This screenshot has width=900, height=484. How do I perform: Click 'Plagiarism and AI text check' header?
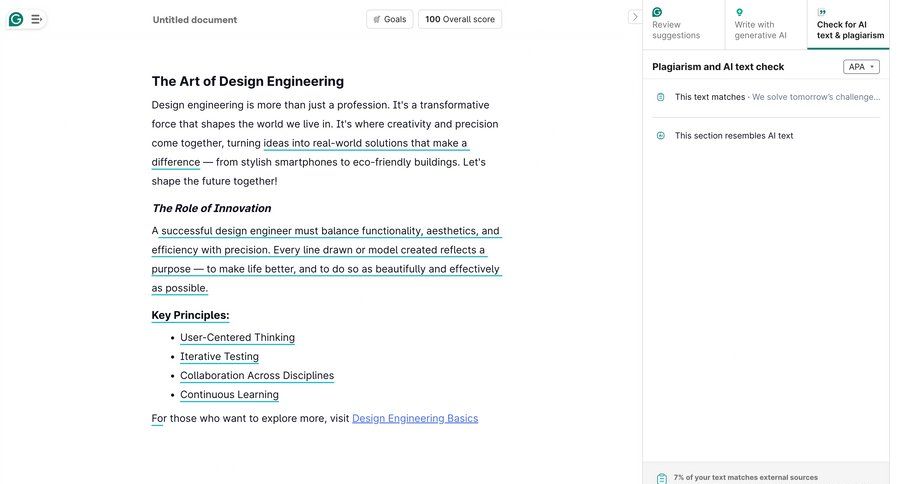pyautogui.click(x=718, y=67)
